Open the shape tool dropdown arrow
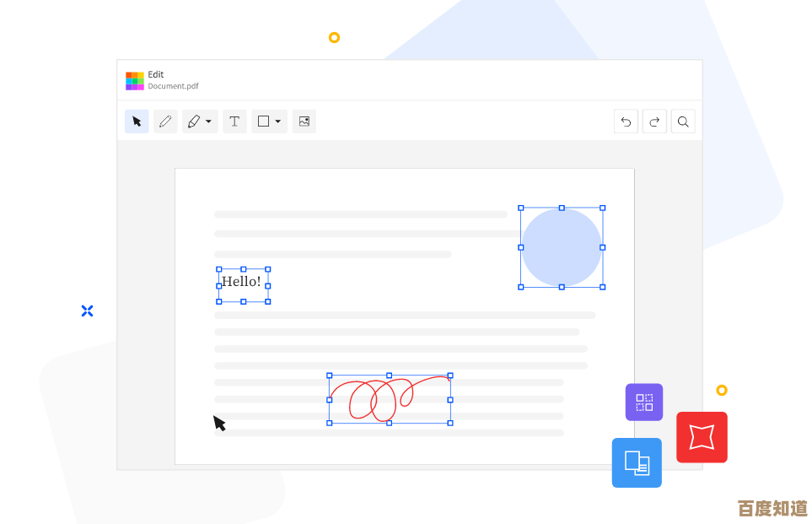812x524 pixels. point(277,122)
